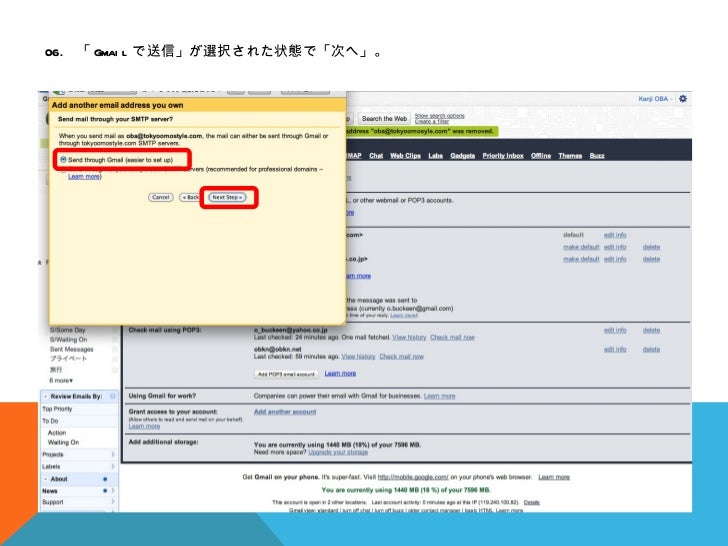728x546 pixels.
Task: Click edit info for o_buckeen@yahoo.co.jp POP3 account
Action: tap(615, 330)
